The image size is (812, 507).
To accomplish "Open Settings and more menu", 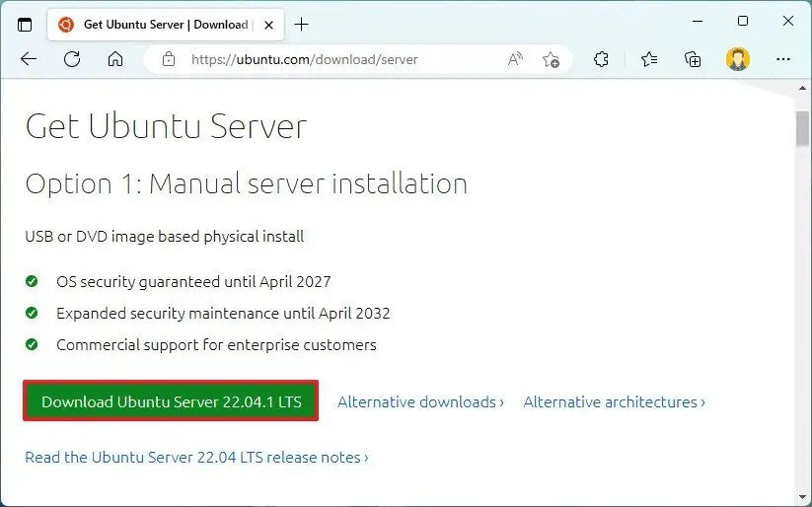I will tap(783, 59).
